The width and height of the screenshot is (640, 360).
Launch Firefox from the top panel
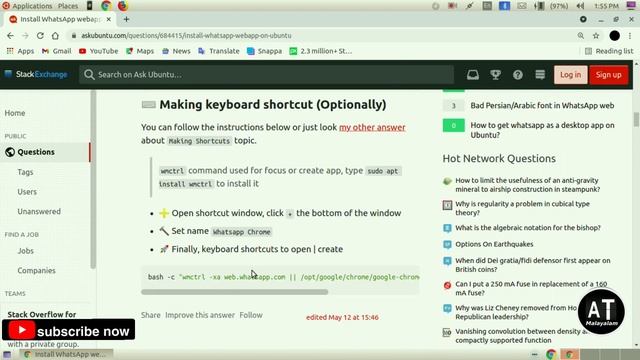122,6
